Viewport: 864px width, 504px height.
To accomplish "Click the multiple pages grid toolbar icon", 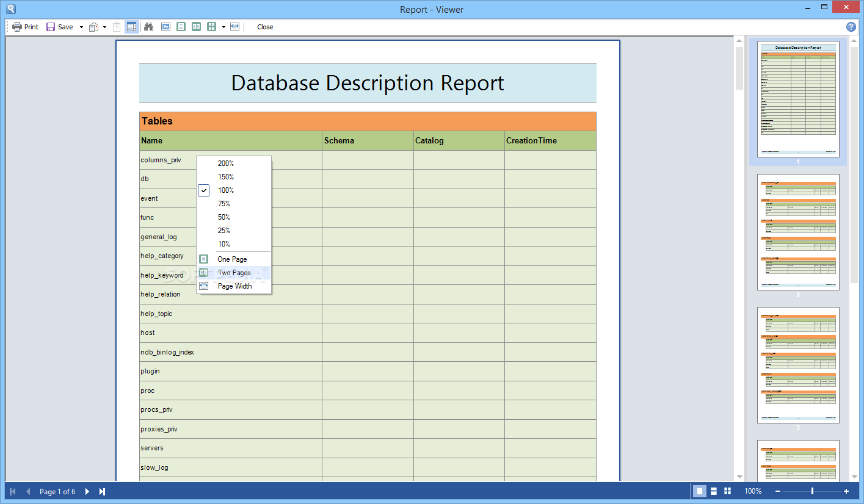I will tap(211, 27).
